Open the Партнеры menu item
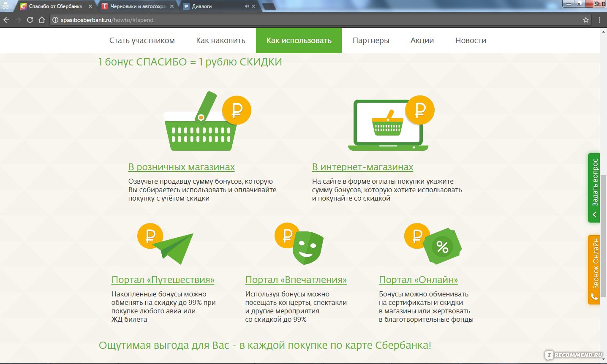The image size is (607, 364). [x=371, y=41]
